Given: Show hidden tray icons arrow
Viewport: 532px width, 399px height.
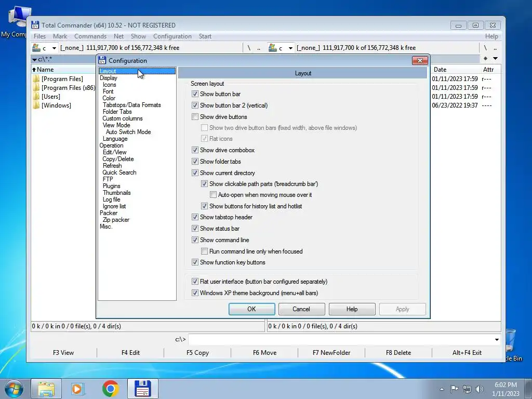Looking at the screenshot, I should pos(442,389).
